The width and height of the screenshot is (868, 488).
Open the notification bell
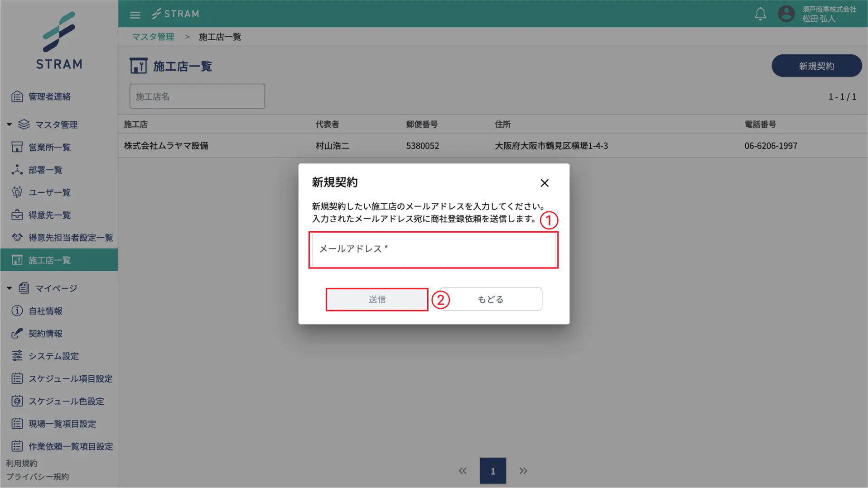coord(760,14)
